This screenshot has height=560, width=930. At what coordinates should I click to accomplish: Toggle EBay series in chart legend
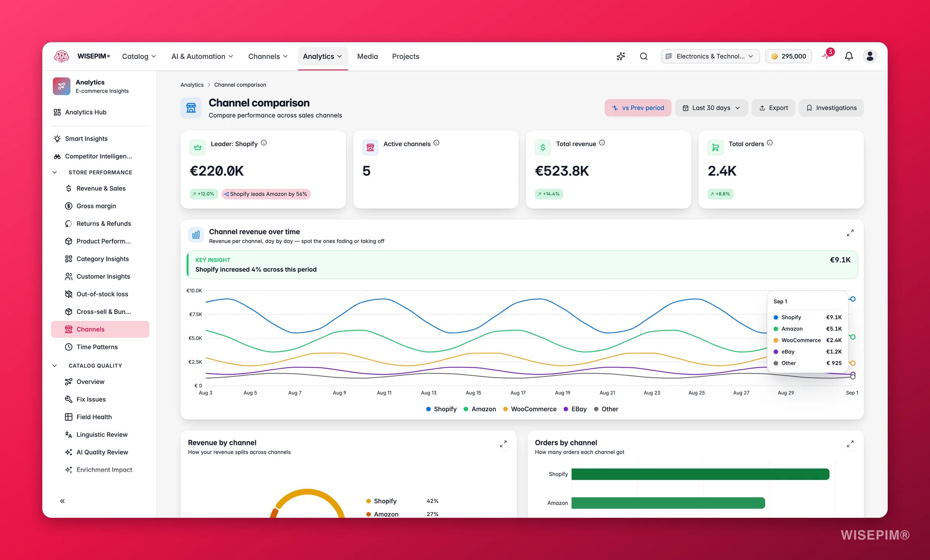pos(575,409)
